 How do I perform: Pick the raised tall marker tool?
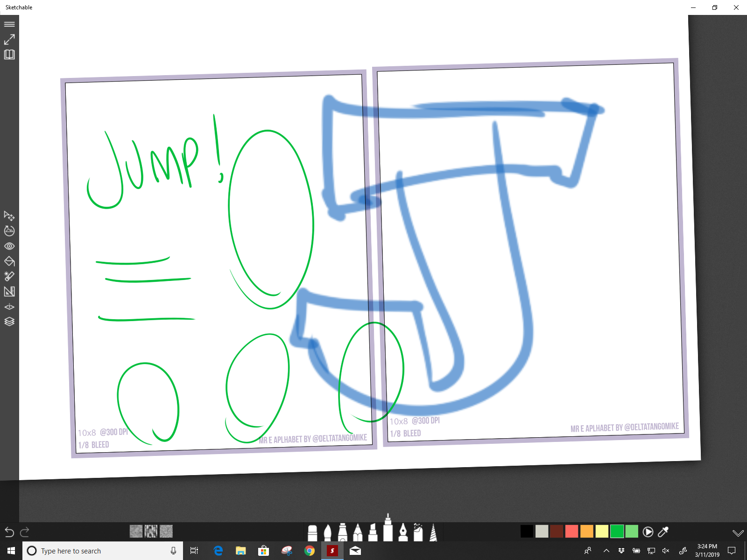pos(388,527)
